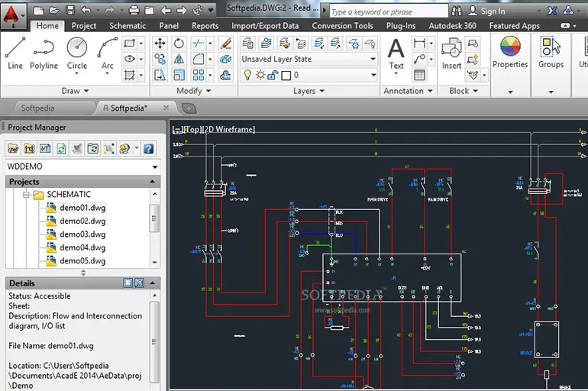Click the Stretch tool icon
This screenshot has width=588, height=391.
(x=160, y=75)
